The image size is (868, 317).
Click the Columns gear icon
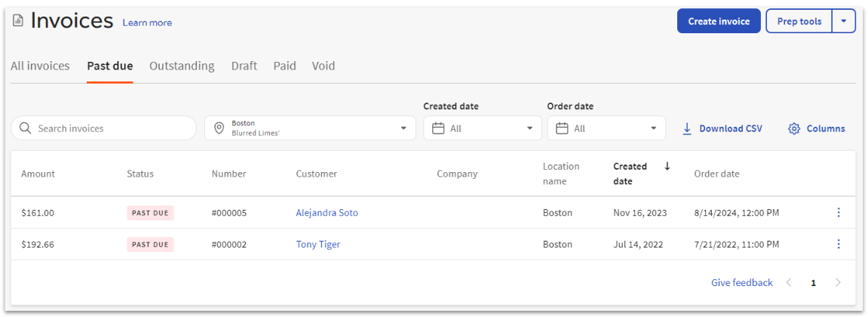pos(793,129)
